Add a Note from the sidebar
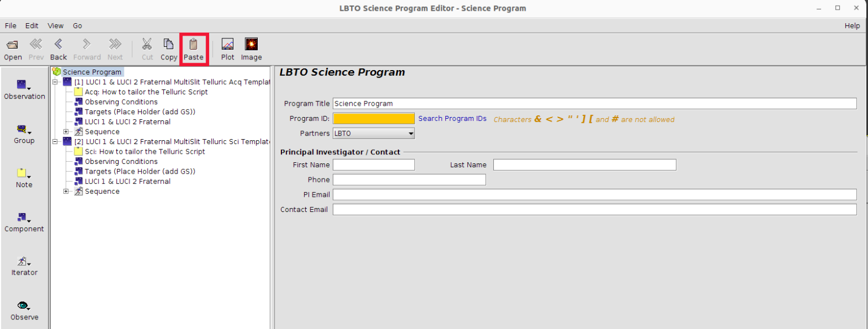The height and width of the screenshot is (329, 868). [x=24, y=178]
